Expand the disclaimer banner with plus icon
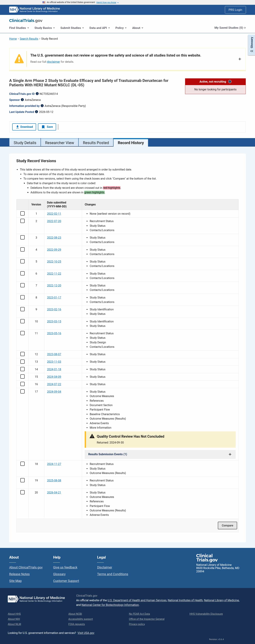The width and height of the screenshot is (255, 644). (x=240, y=59)
